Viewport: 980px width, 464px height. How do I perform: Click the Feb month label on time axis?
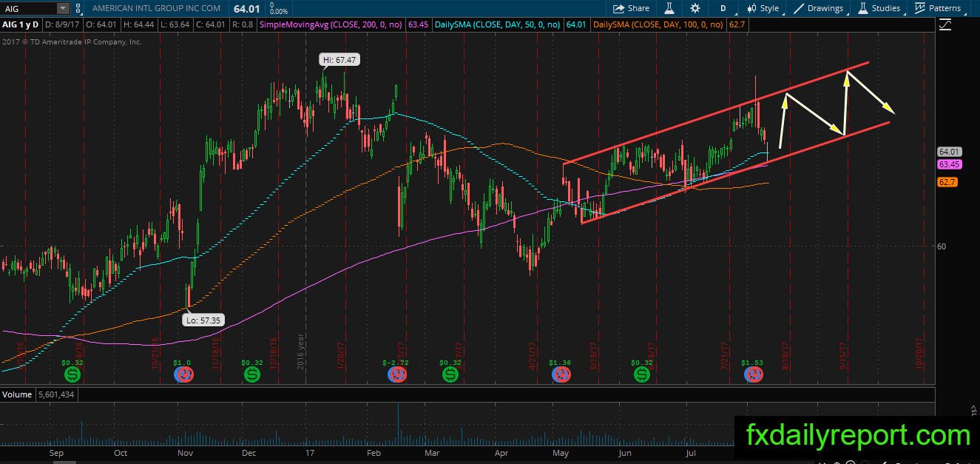(374, 453)
